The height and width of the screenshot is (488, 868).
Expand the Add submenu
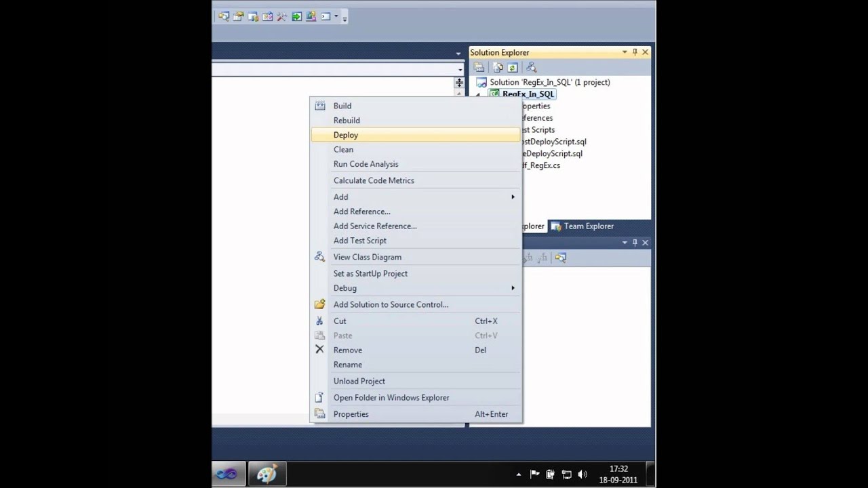point(415,197)
